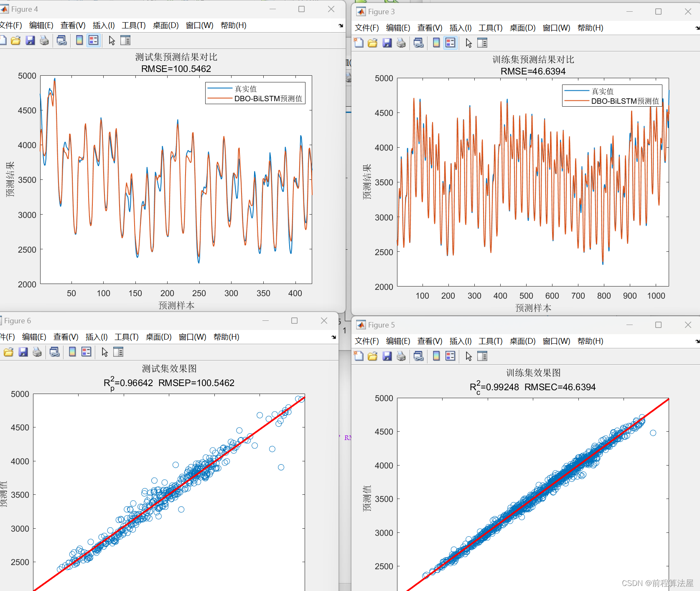Save figure icon in Figure 5 toolbar

click(x=387, y=356)
